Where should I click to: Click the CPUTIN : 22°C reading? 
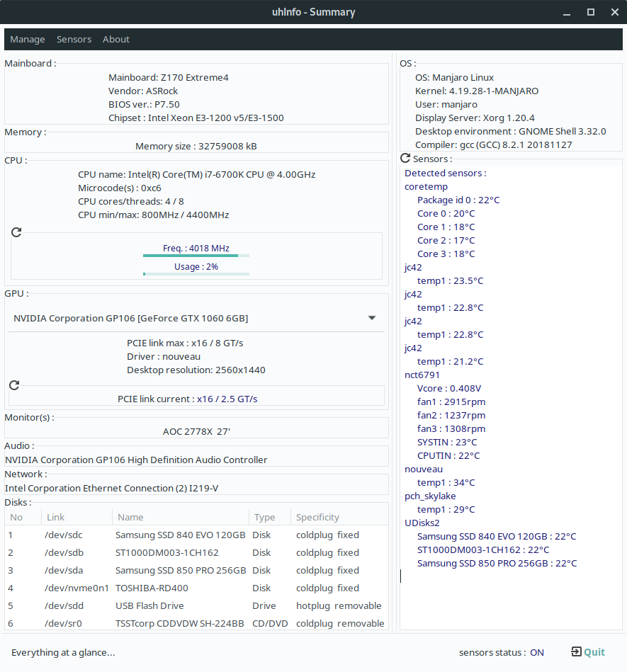coord(448,455)
